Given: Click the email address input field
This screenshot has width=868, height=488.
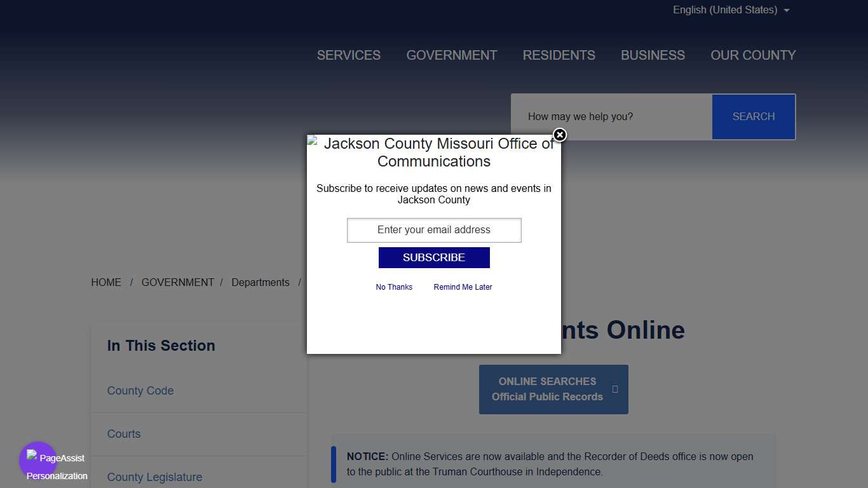Looking at the screenshot, I should (x=434, y=230).
